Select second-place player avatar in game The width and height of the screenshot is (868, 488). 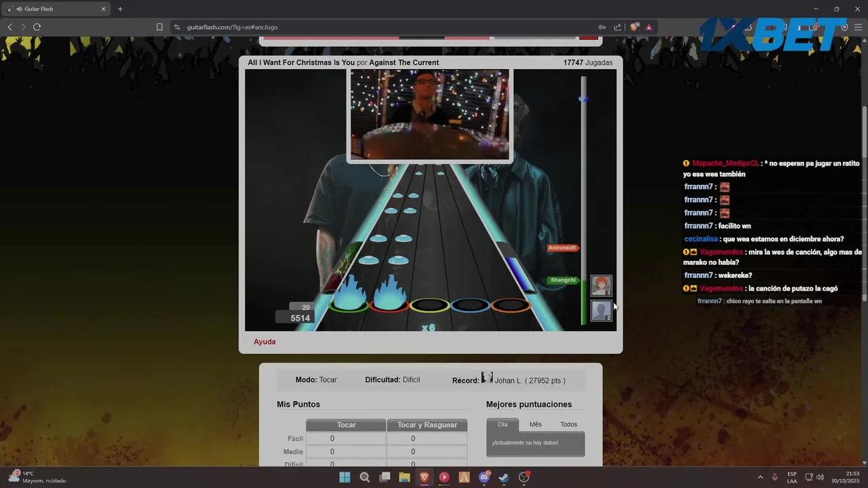[x=601, y=310]
